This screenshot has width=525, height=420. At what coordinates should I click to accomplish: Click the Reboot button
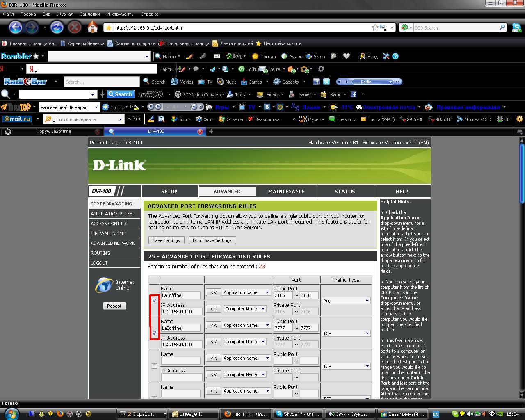(114, 306)
